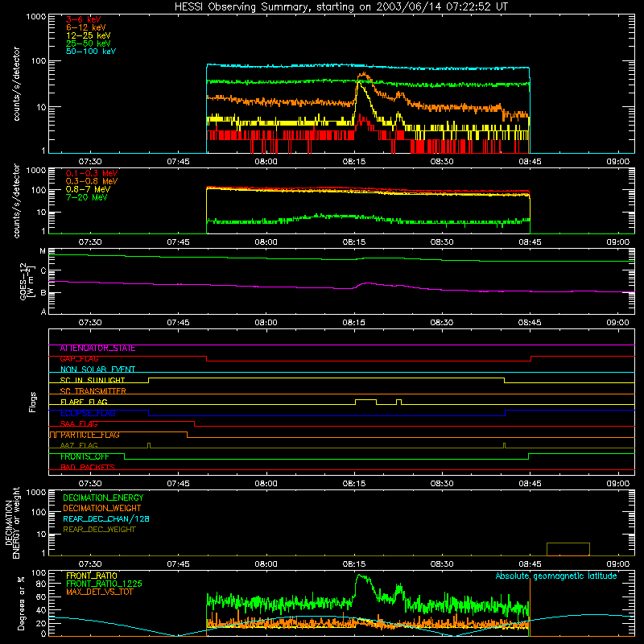Screen dimensions: 644x644
Task: Pick the GAP_FLAG label
Action: click(79, 359)
